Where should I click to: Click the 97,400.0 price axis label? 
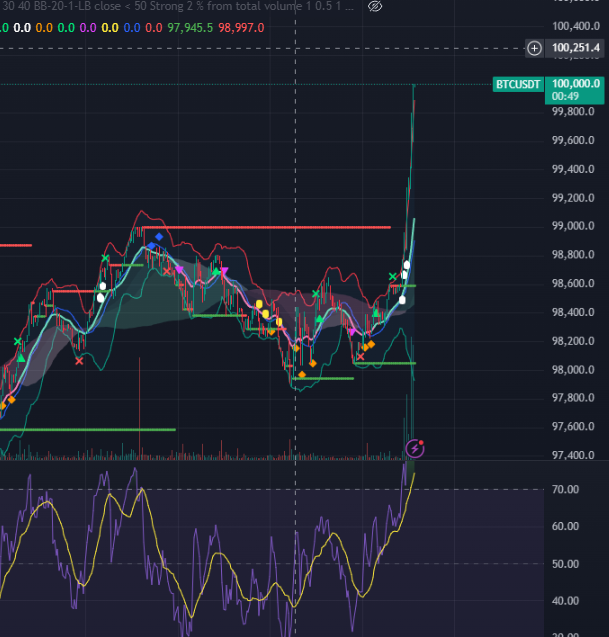tap(573, 455)
